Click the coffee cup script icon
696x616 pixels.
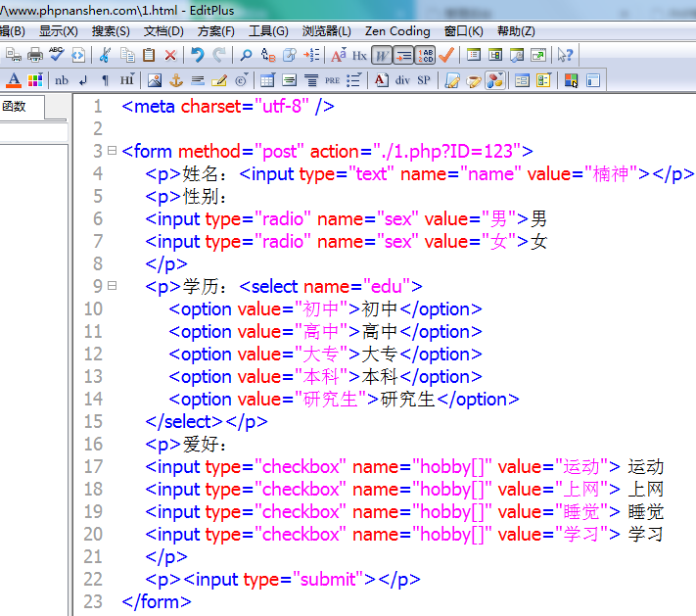pyautogui.click(x=474, y=80)
